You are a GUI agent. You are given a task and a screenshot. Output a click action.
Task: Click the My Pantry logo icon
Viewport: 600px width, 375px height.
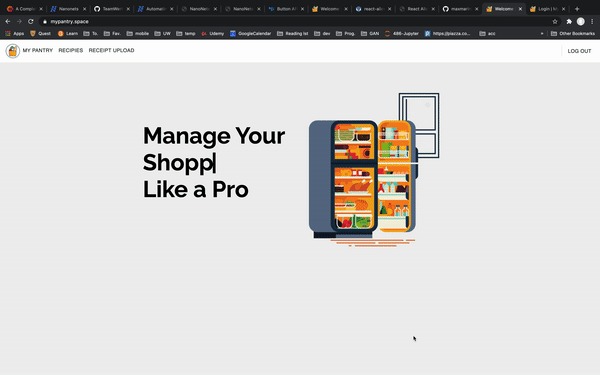(x=13, y=51)
